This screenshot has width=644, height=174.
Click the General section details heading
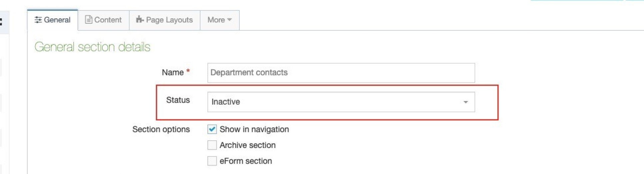[x=92, y=47]
